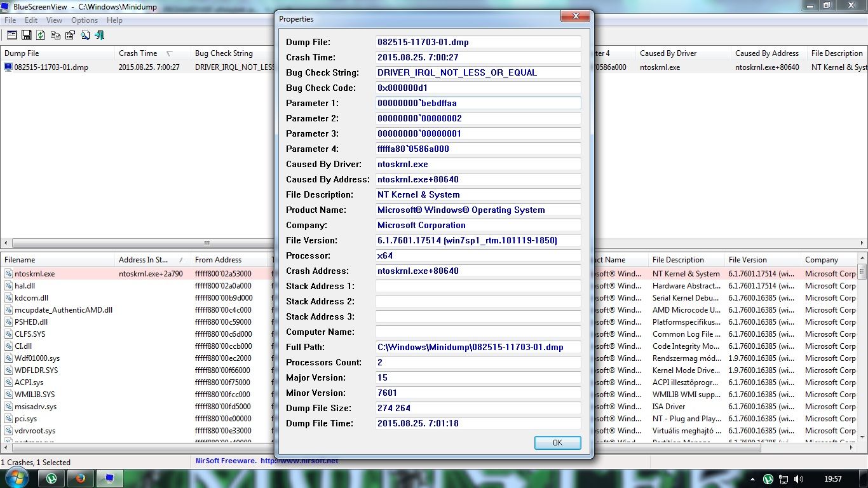Click the taskbar clock showing 19:57
868x488 pixels.
(x=832, y=479)
